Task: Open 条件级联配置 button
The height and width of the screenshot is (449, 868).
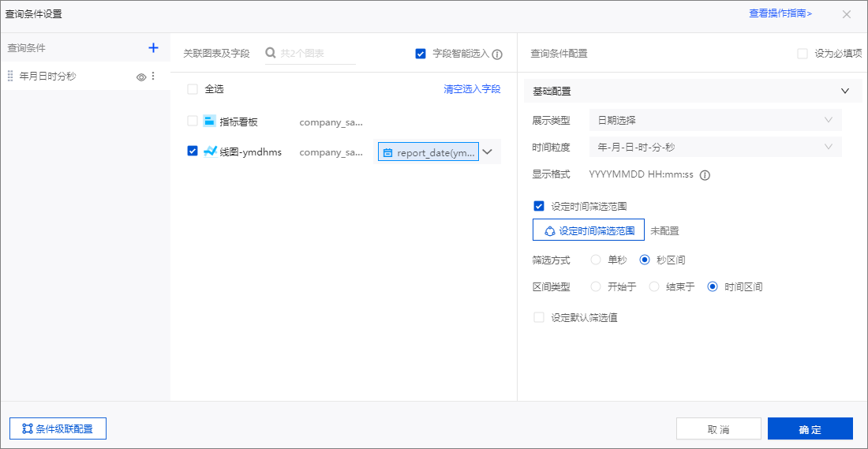Action: tap(58, 428)
